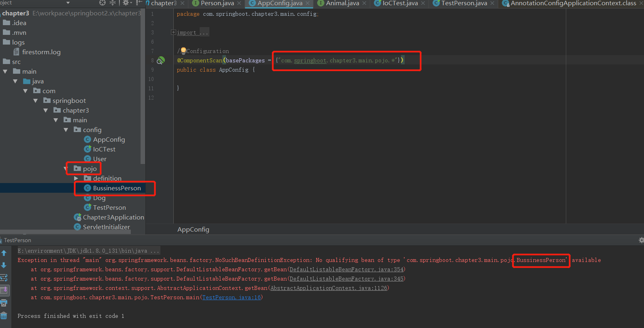The width and height of the screenshot is (644, 328).
Task: Collapse the chapter3 package node
Action: 46,111
